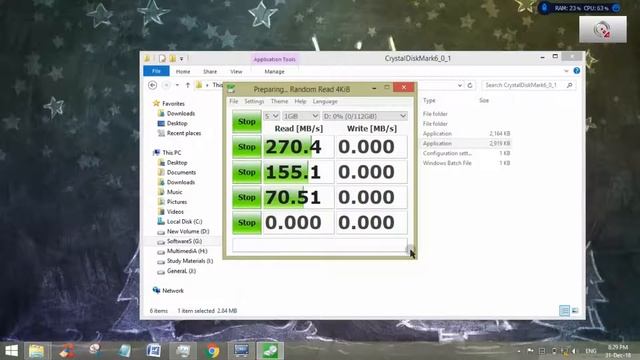The image size is (640, 360).
Task: Select the Application Tools contextual tab
Action: (274, 59)
